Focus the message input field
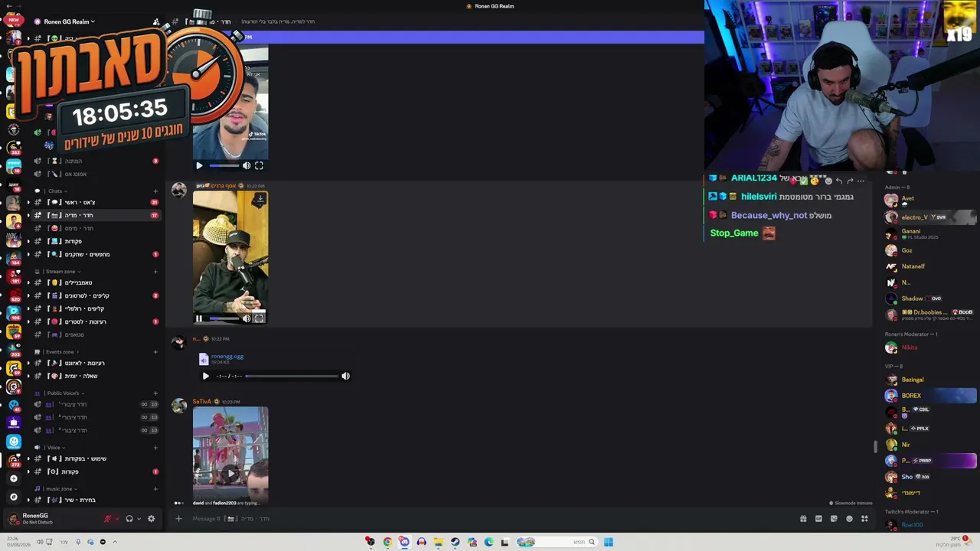Screen dimensions: 980x551 490,519
